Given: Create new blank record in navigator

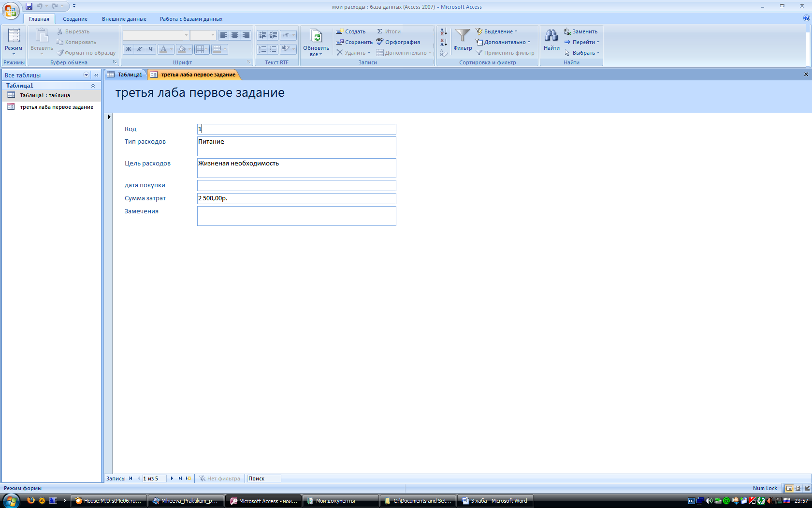Looking at the screenshot, I should click(188, 478).
